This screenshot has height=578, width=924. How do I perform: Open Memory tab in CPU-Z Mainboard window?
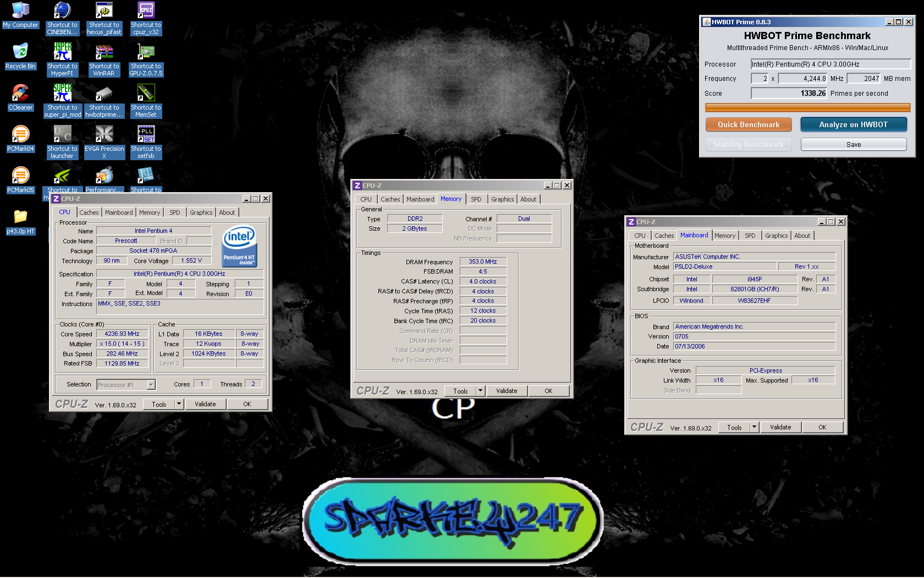point(725,236)
